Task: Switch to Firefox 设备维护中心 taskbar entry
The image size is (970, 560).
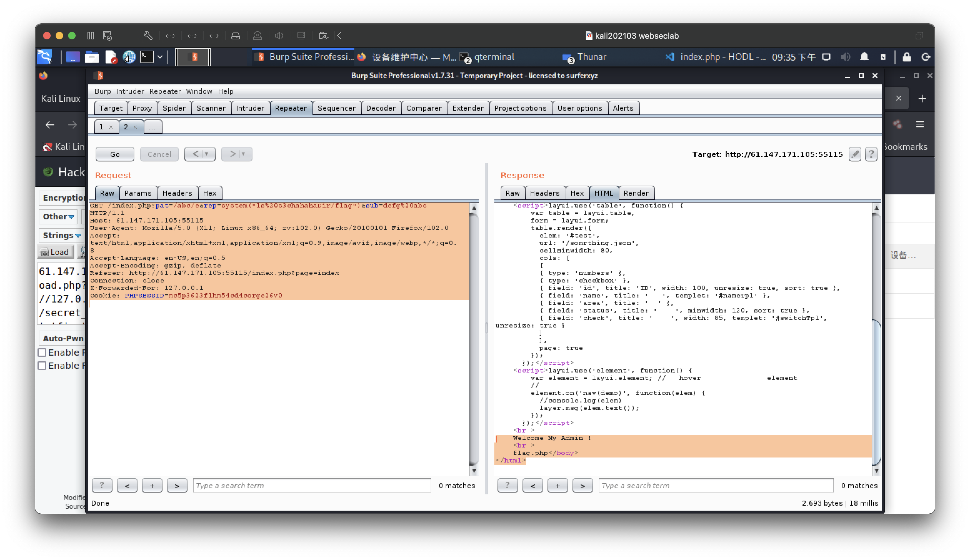Action: tap(406, 57)
